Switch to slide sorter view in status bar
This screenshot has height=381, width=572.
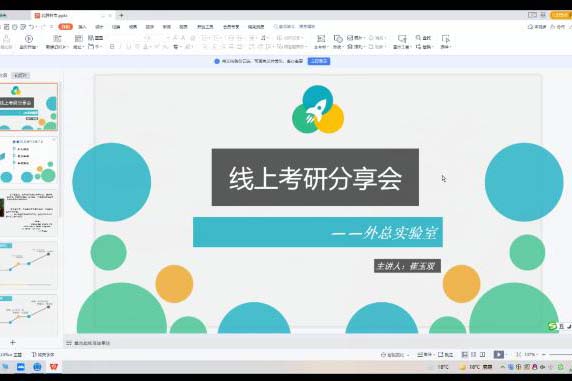click(474, 354)
